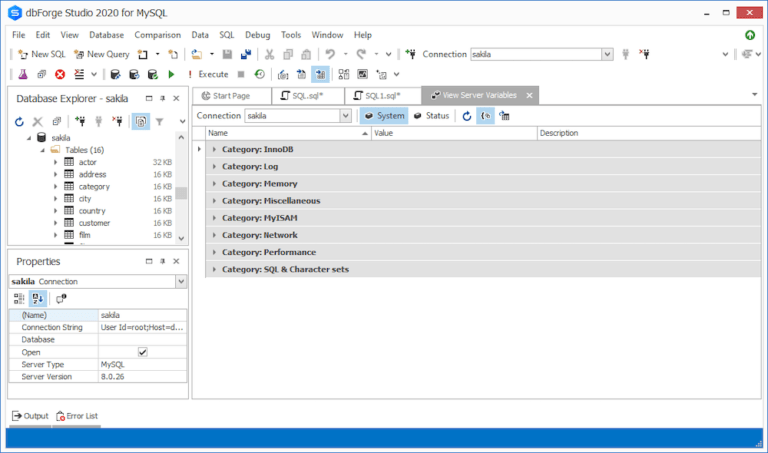The width and height of the screenshot is (768, 453).
Task: Toggle the System variables view
Action: tap(384, 116)
